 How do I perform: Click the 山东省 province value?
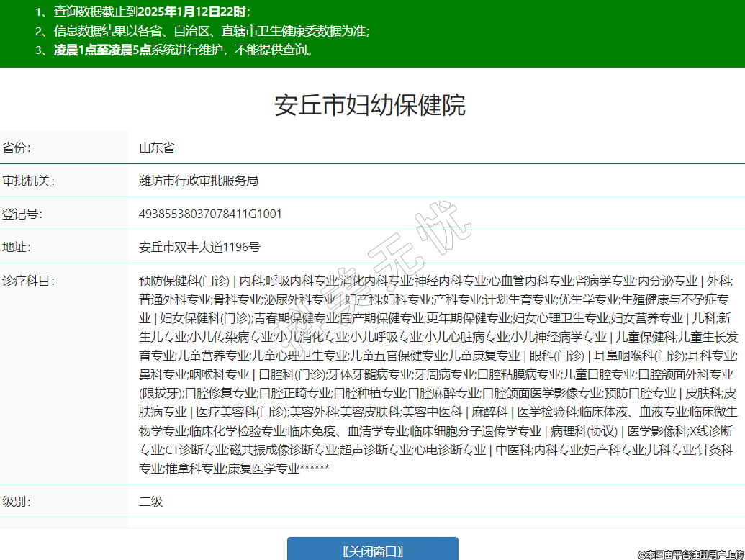tap(157, 148)
